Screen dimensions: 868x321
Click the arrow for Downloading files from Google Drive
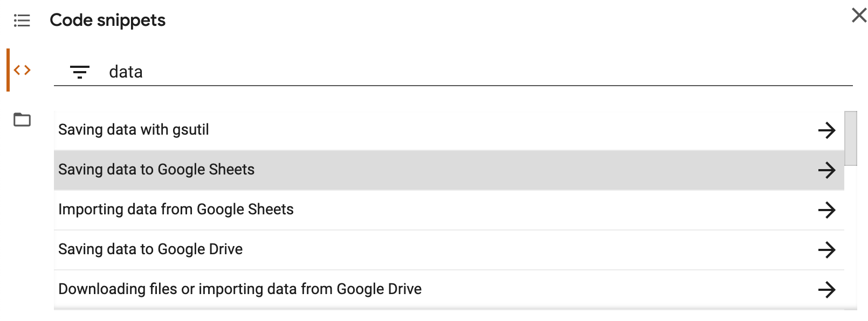(828, 290)
